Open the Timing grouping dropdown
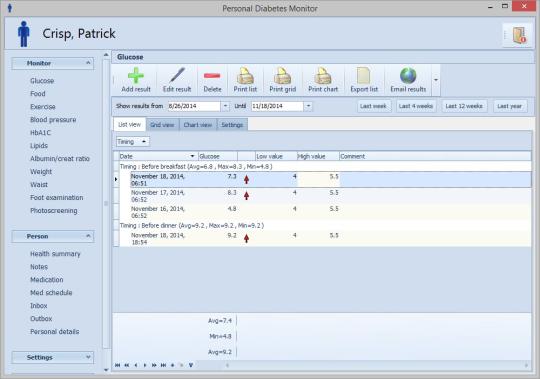This screenshot has height=379, width=540. (x=144, y=141)
